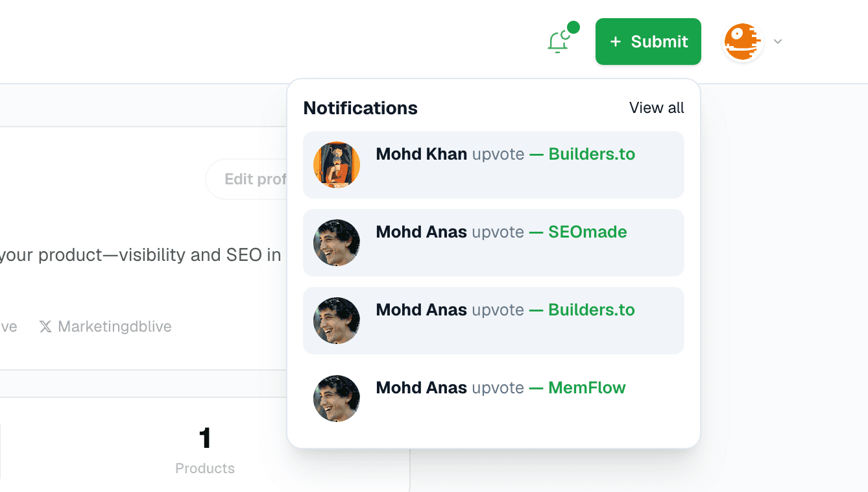Open Mohd Anas avatar in SEOmade notification
The height and width of the screenshot is (492, 868).
[337, 243]
